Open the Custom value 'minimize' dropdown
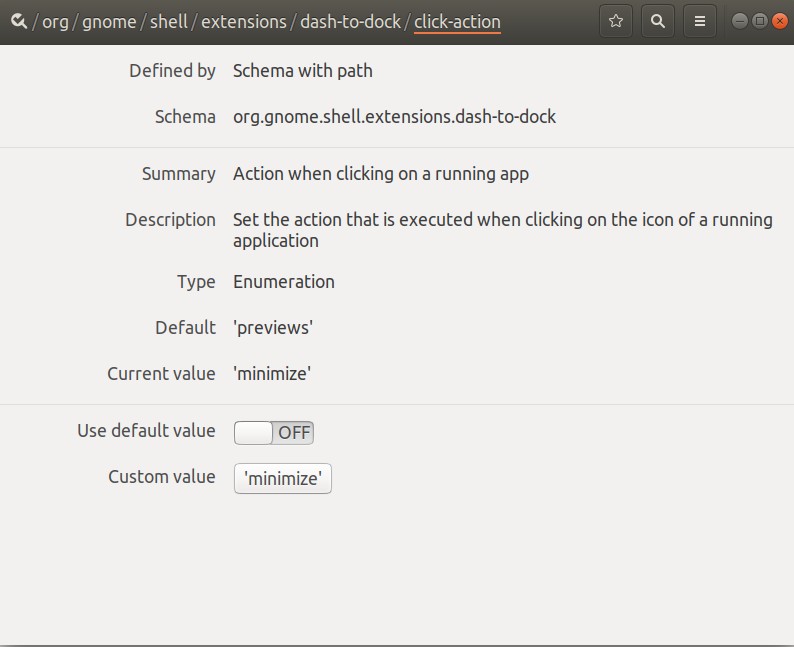 click(x=283, y=478)
